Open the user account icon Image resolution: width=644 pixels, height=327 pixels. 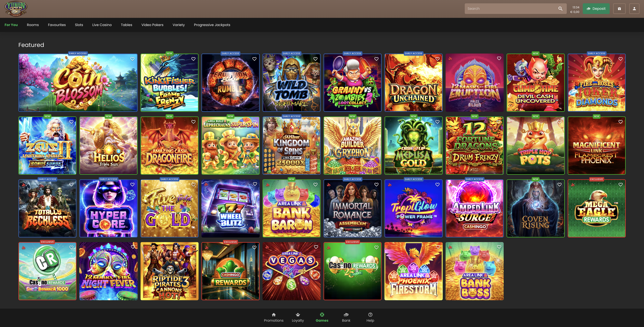[634, 8]
